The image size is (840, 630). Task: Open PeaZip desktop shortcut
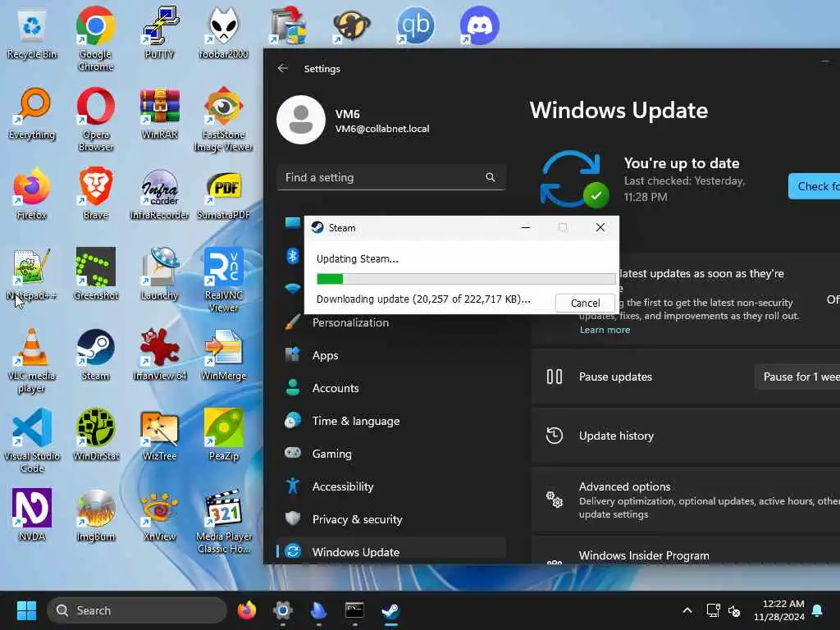[x=223, y=435]
